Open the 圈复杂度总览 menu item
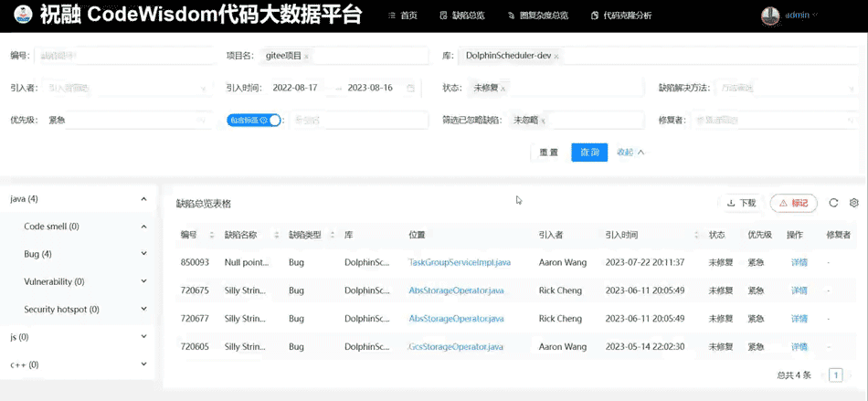 538,16
